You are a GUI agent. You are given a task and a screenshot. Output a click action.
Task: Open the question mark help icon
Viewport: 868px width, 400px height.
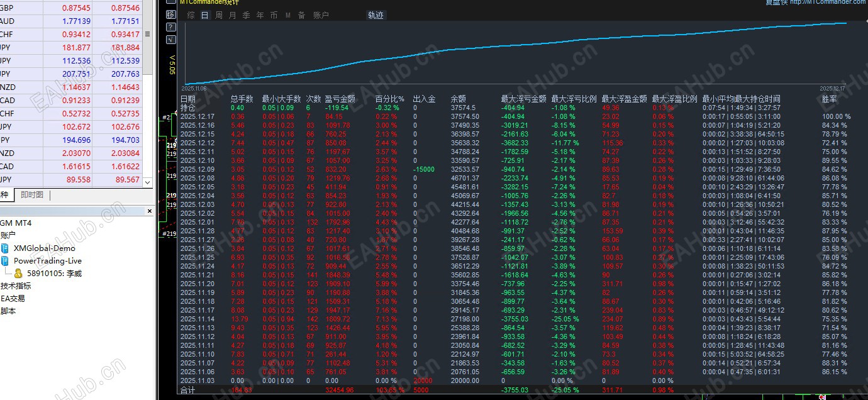[171, 27]
